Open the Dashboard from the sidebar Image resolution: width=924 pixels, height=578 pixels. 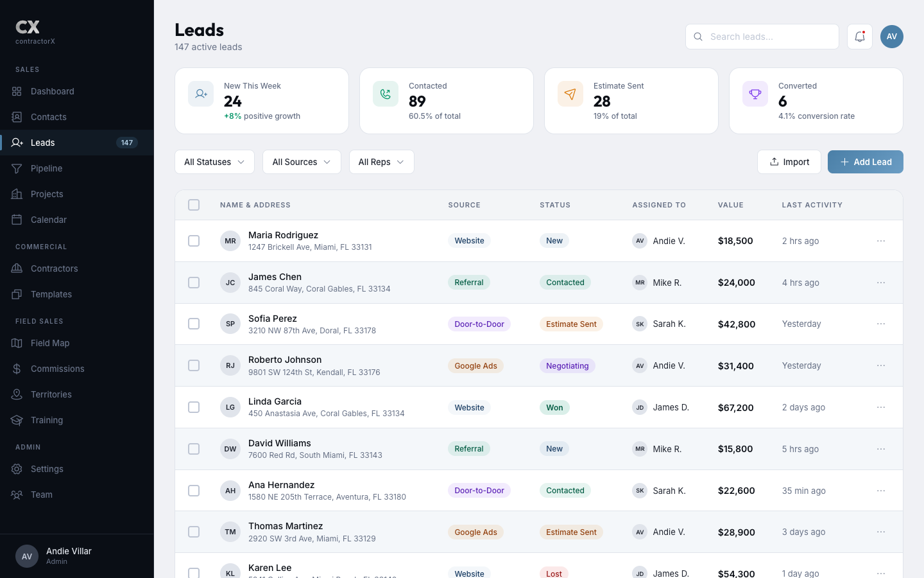[x=52, y=91]
